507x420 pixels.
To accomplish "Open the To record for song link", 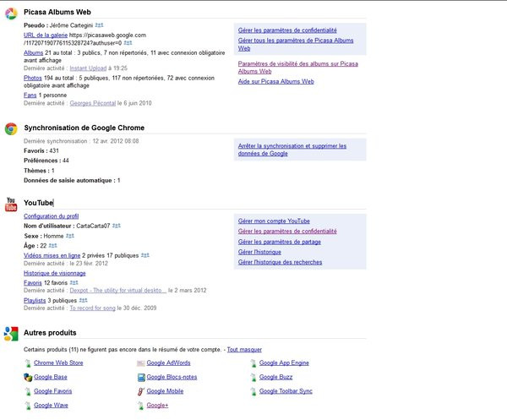I will click(92, 308).
